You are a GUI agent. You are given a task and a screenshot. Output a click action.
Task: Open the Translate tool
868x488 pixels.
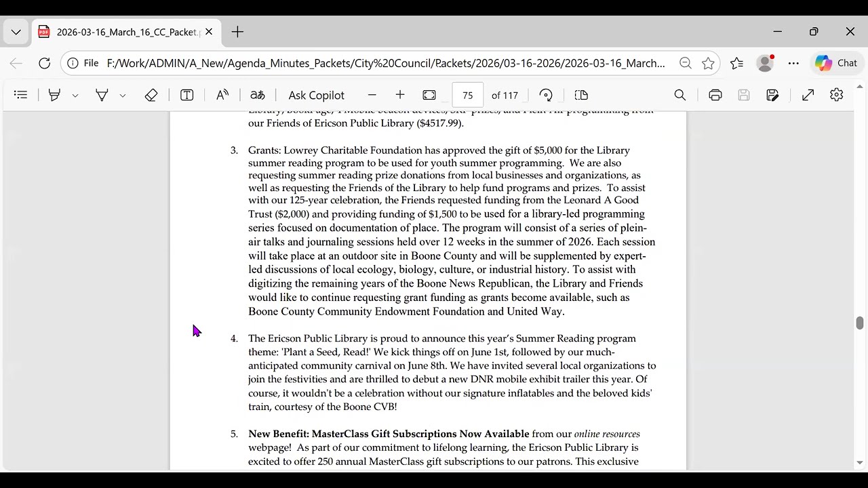point(258,96)
